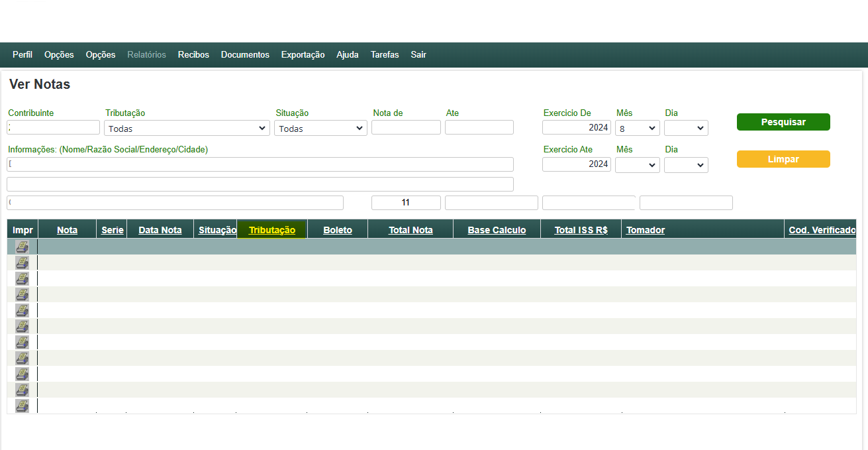Click the print icon in the ninth table row

pyautogui.click(x=23, y=374)
